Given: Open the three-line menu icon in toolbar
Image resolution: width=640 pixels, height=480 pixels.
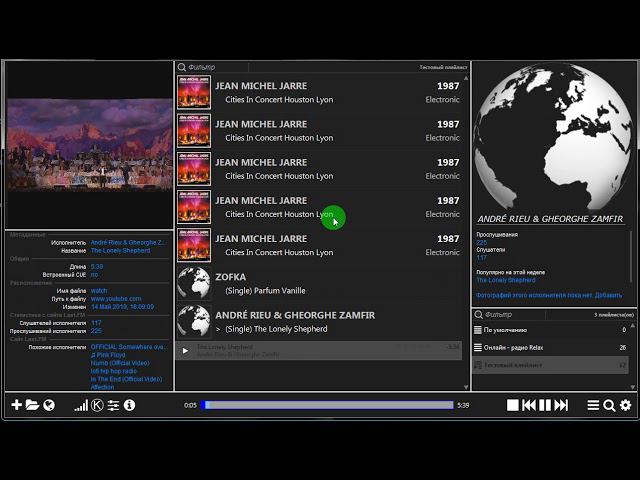Looking at the screenshot, I should click(593, 405).
